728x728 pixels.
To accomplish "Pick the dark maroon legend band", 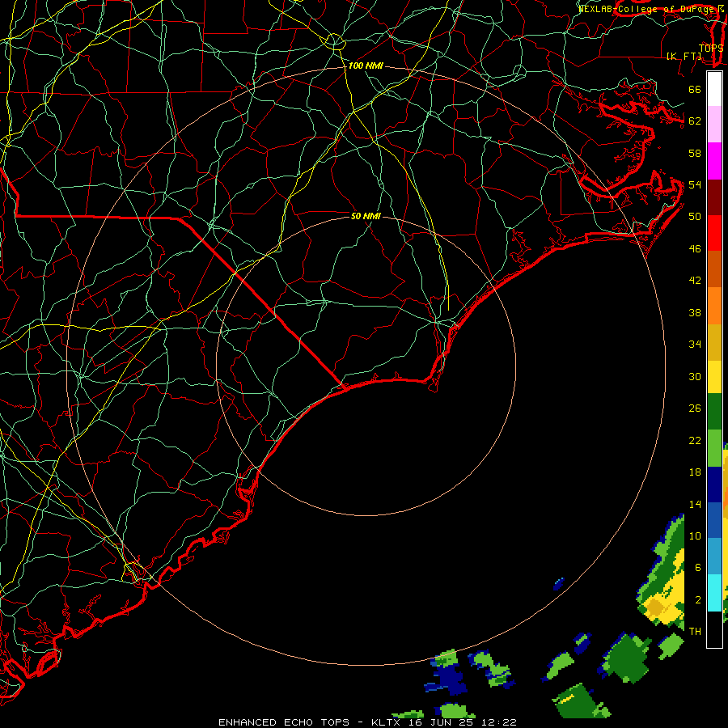I will [714, 197].
